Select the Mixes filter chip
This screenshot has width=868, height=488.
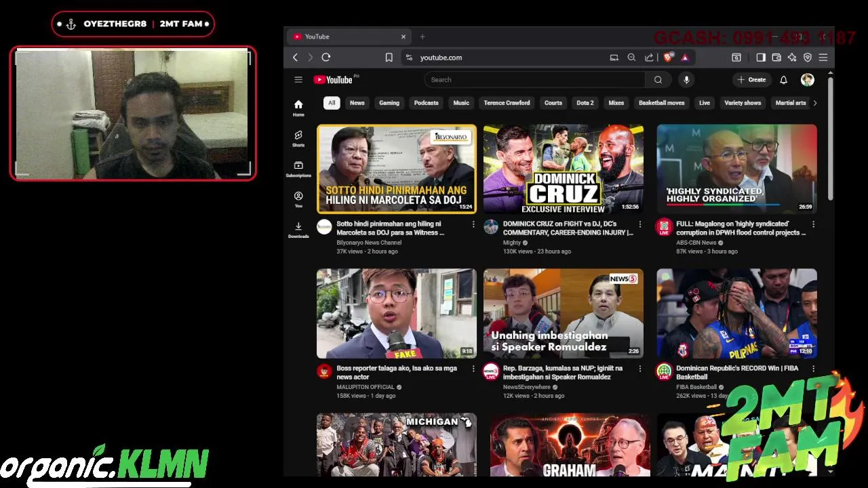tap(616, 103)
